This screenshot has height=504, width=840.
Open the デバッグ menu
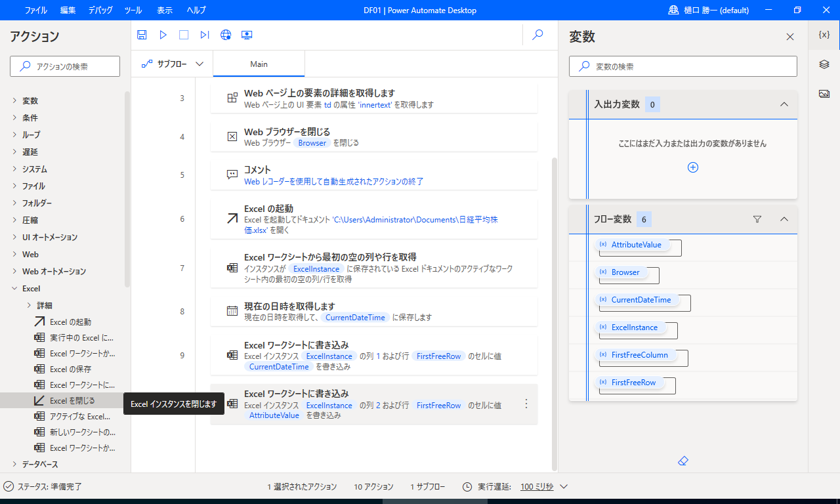pos(100,10)
